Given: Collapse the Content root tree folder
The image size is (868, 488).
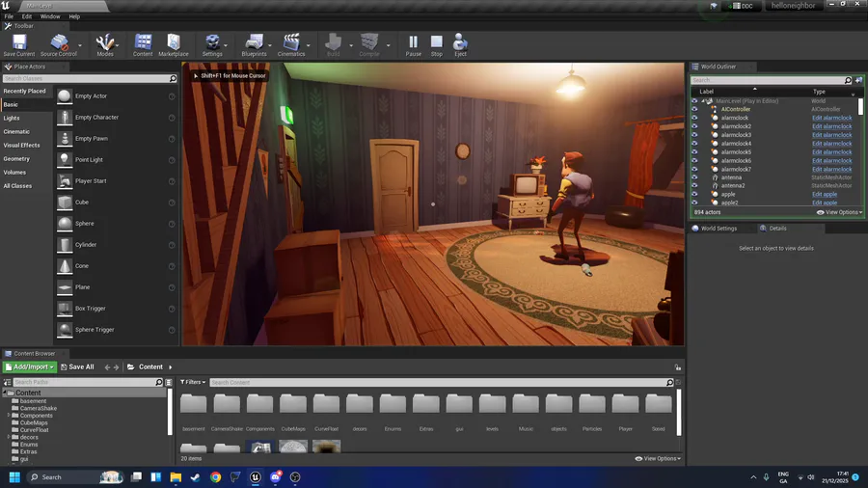Looking at the screenshot, I should [5, 393].
